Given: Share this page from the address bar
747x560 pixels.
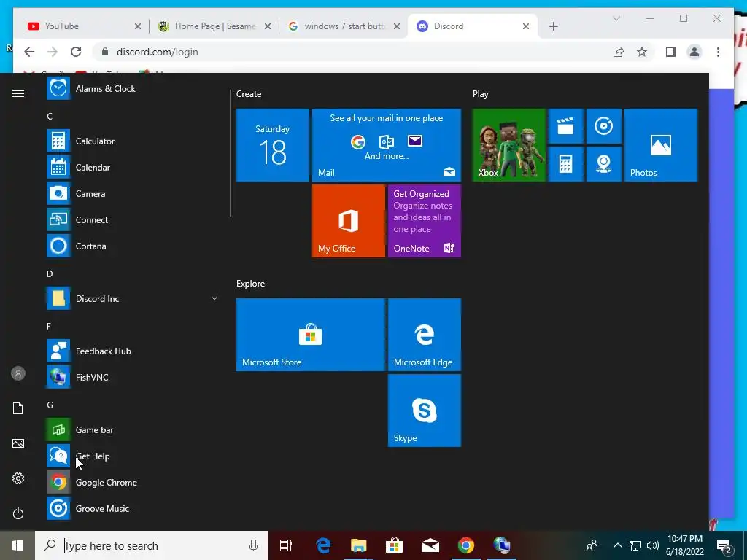Looking at the screenshot, I should click(x=619, y=52).
